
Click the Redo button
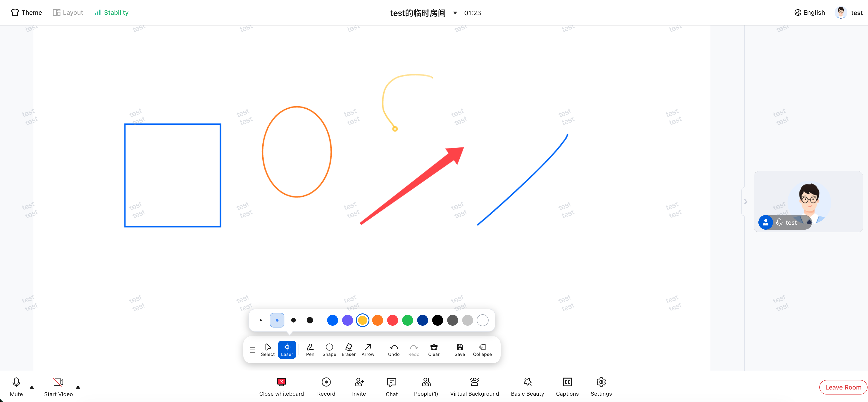[x=414, y=350]
